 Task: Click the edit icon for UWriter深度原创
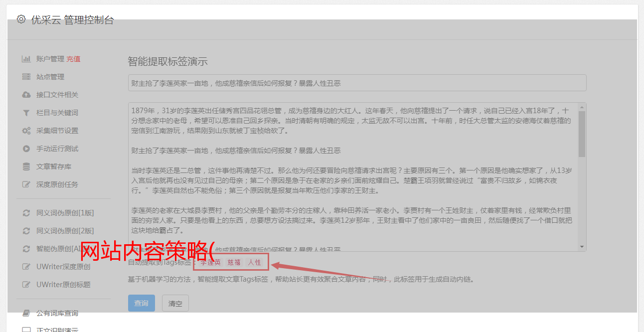26,267
